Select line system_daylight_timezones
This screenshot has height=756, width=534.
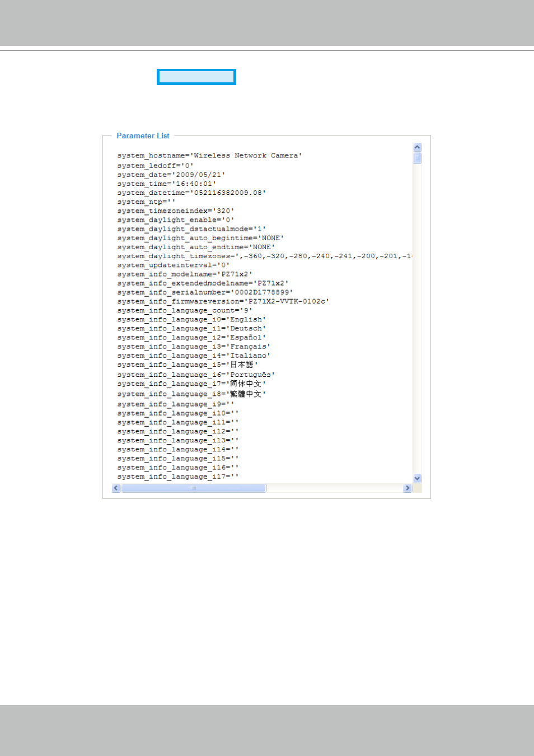click(265, 256)
